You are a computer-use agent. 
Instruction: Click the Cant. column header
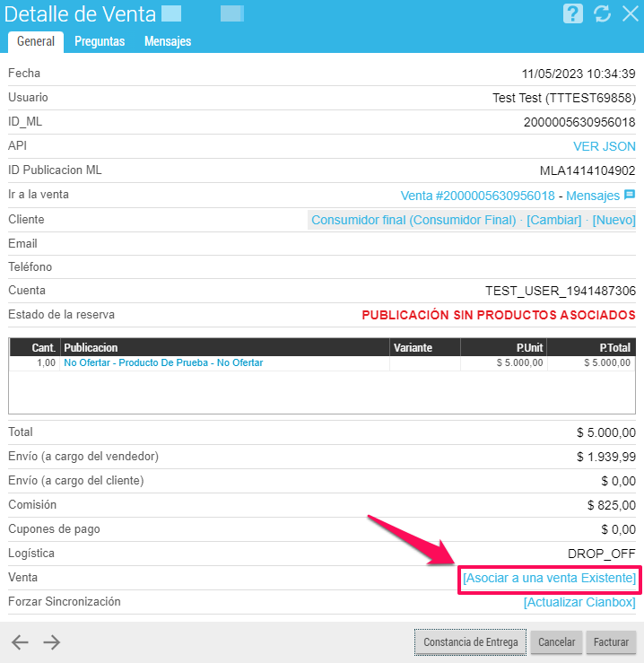tap(35, 347)
